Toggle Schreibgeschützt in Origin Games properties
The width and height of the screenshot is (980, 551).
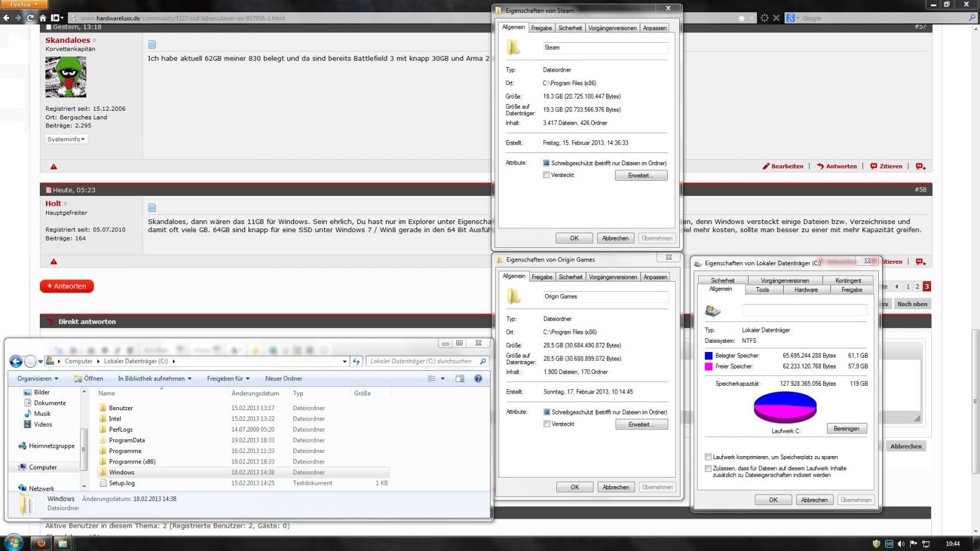coord(547,413)
